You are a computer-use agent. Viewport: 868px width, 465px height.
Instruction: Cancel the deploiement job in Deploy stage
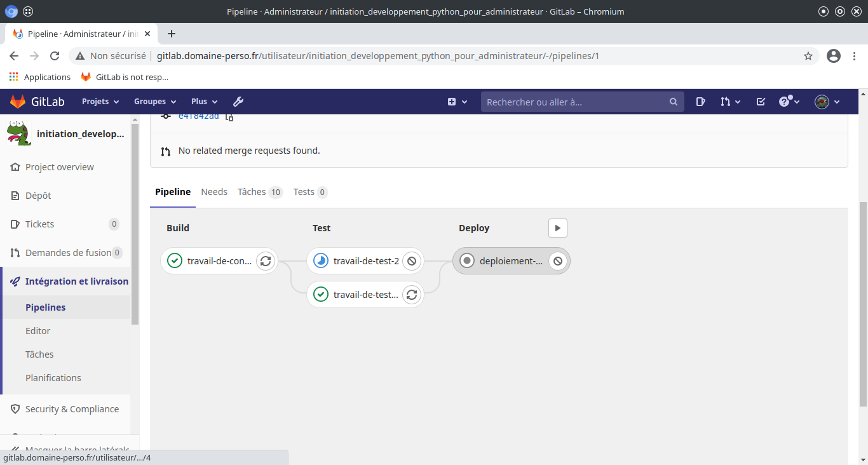tap(558, 261)
